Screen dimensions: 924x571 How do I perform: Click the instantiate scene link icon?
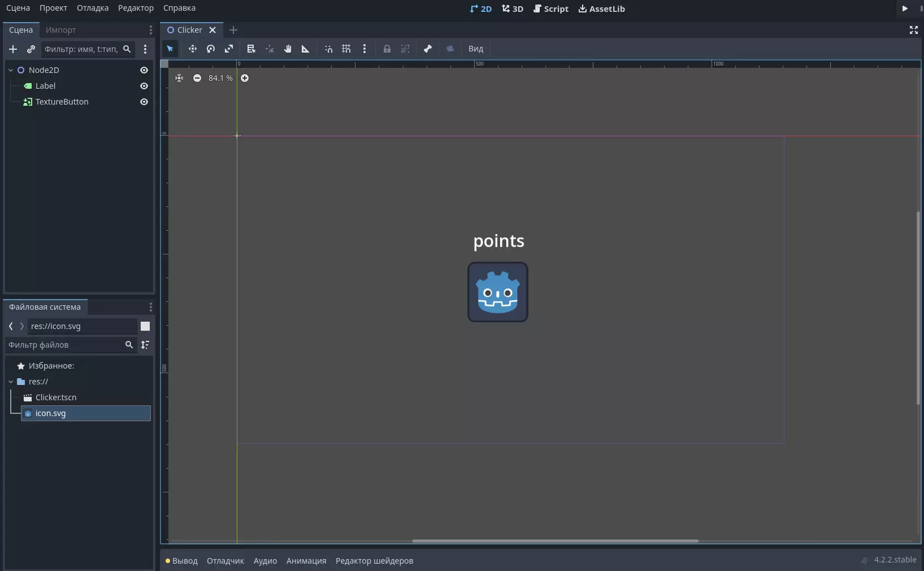(x=31, y=49)
